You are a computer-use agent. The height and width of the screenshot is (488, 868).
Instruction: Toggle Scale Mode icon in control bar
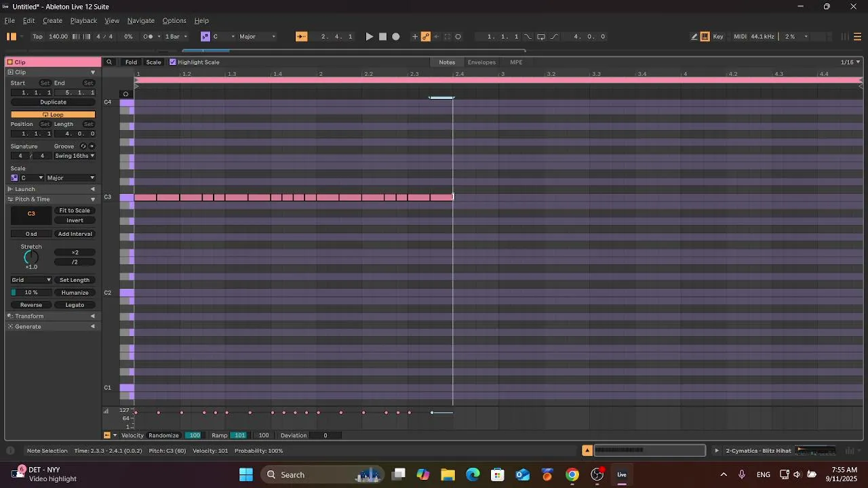[x=205, y=37]
